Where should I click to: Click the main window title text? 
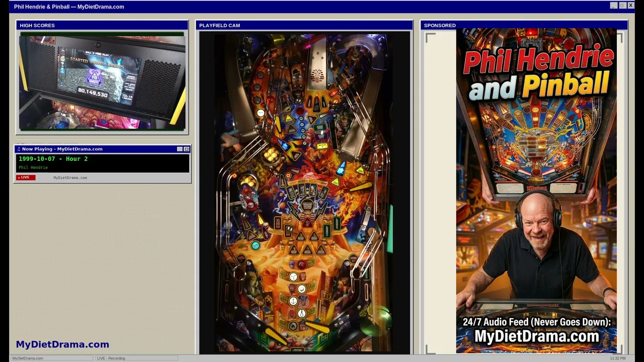pyautogui.click(x=69, y=7)
